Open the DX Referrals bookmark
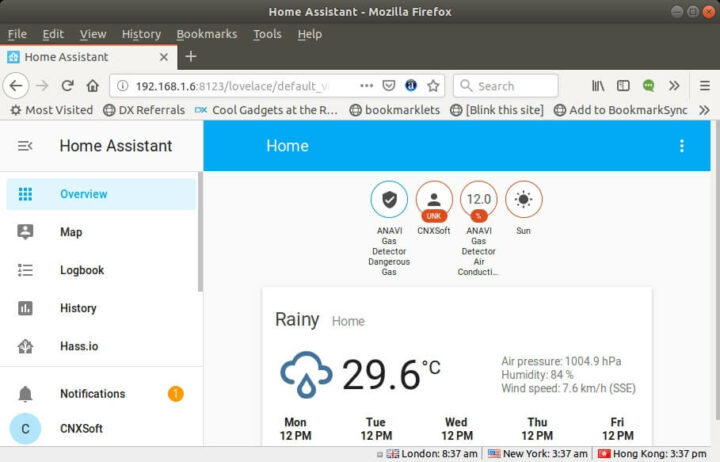Screen dimensions: 720x462 point(144,110)
